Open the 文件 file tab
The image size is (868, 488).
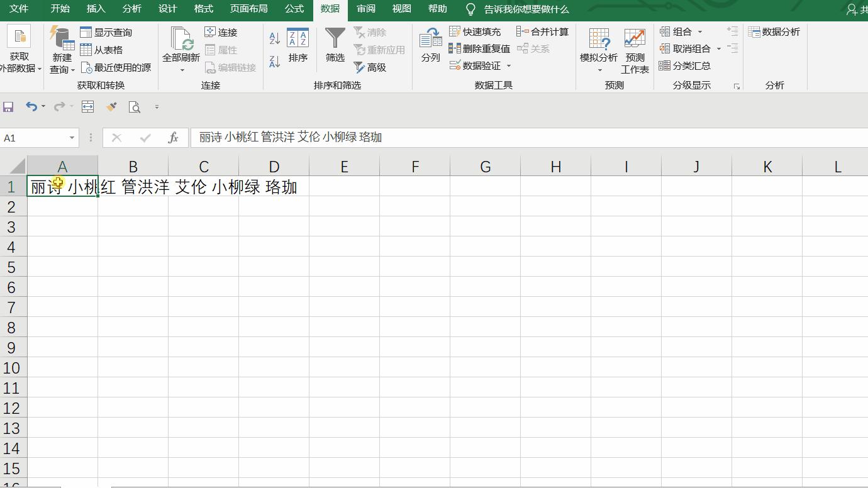point(19,9)
